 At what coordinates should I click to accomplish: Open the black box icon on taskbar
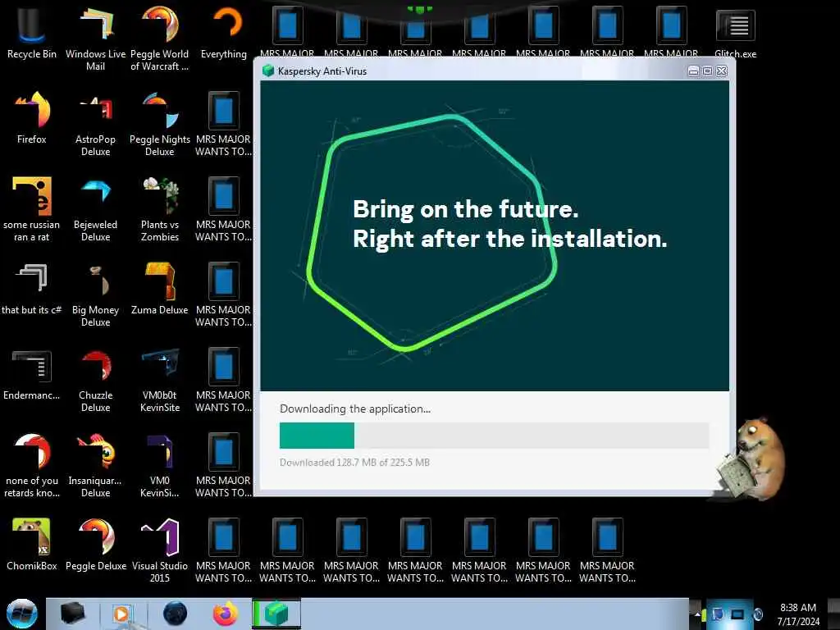tap(72, 614)
